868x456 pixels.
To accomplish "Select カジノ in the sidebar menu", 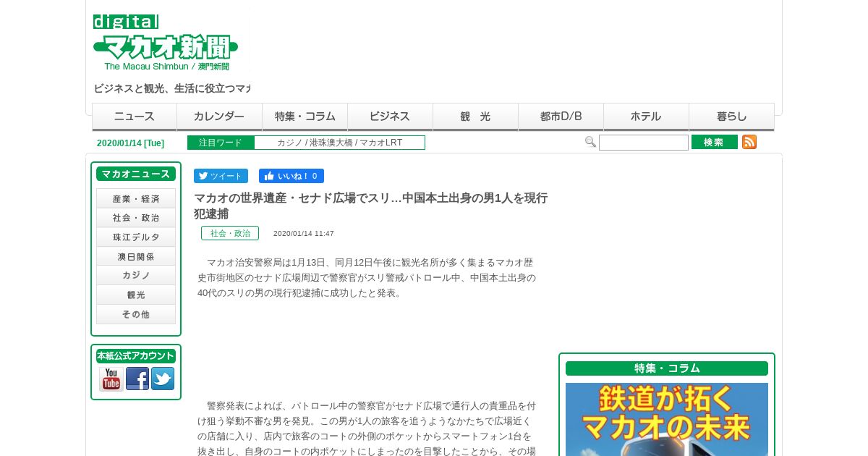I will pyautogui.click(x=136, y=276).
